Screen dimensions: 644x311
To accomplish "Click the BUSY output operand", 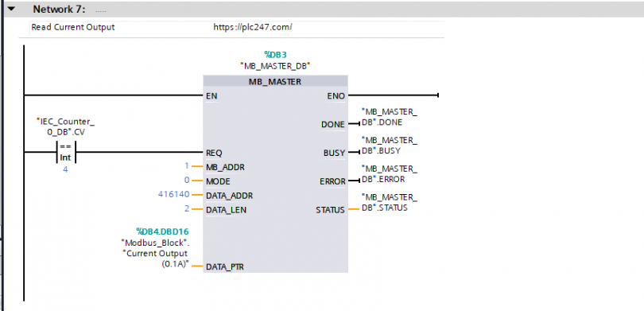I will click(390, 146).
